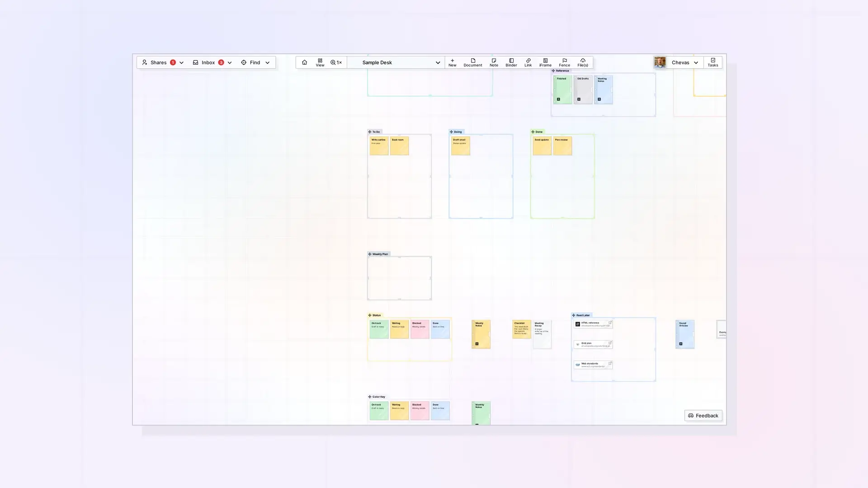Open the Web standards link card
This screenshot has width=868, height=488.
[593, 365]
